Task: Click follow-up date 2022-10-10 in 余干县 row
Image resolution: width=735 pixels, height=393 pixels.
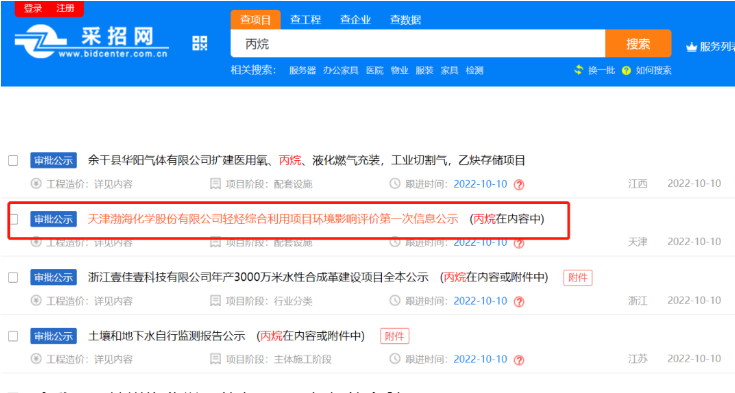Action: (480, 184)
